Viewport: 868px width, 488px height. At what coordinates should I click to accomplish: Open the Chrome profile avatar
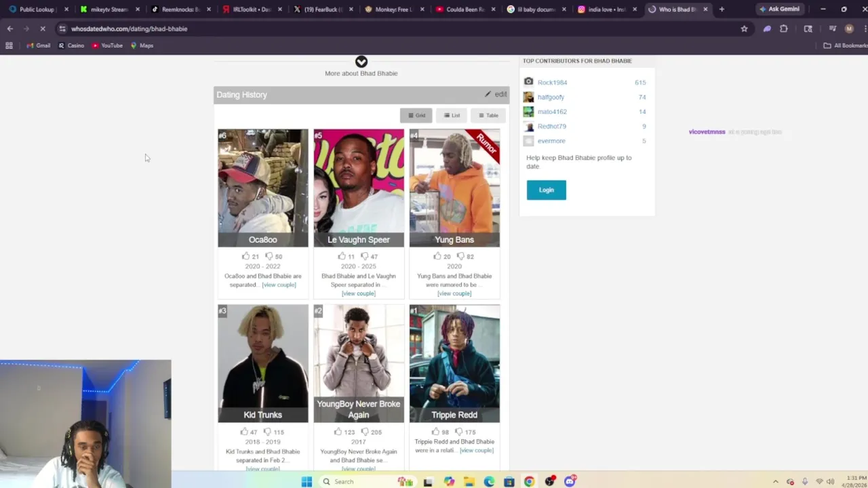(849, 28)
